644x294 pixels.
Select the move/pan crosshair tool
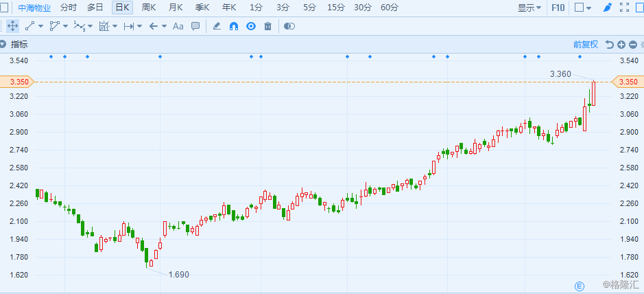(x=12, y=26)
